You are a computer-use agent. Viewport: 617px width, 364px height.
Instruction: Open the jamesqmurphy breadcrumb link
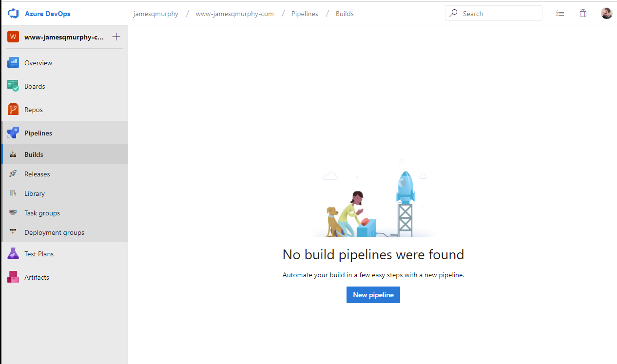pyautogui.click(x=155, y=14)
